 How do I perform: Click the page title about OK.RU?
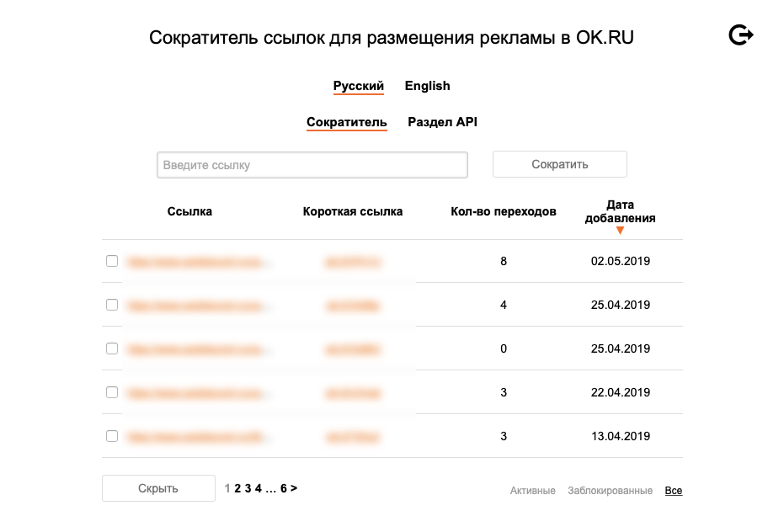(392, 38)
